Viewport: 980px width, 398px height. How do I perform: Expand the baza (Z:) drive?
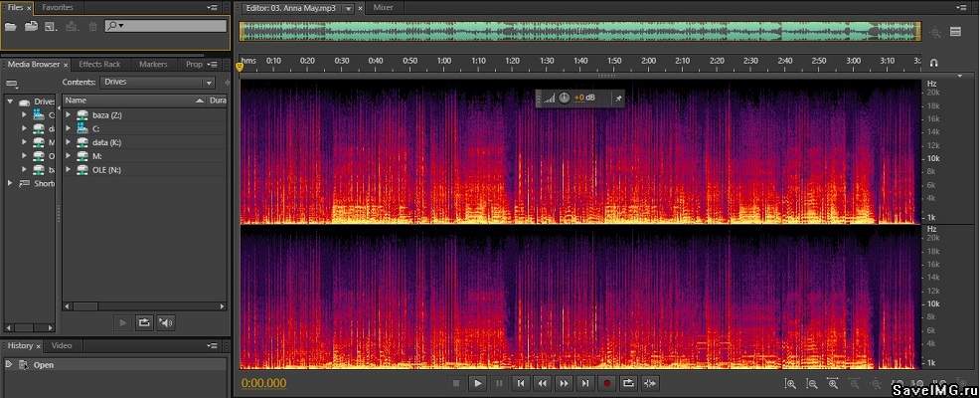pos(69,115)
